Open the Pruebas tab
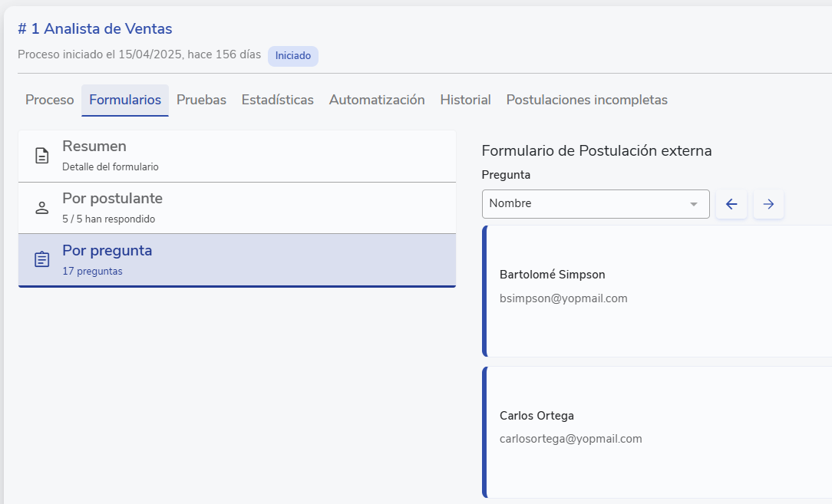832x504 pixels. coord(201,100)
